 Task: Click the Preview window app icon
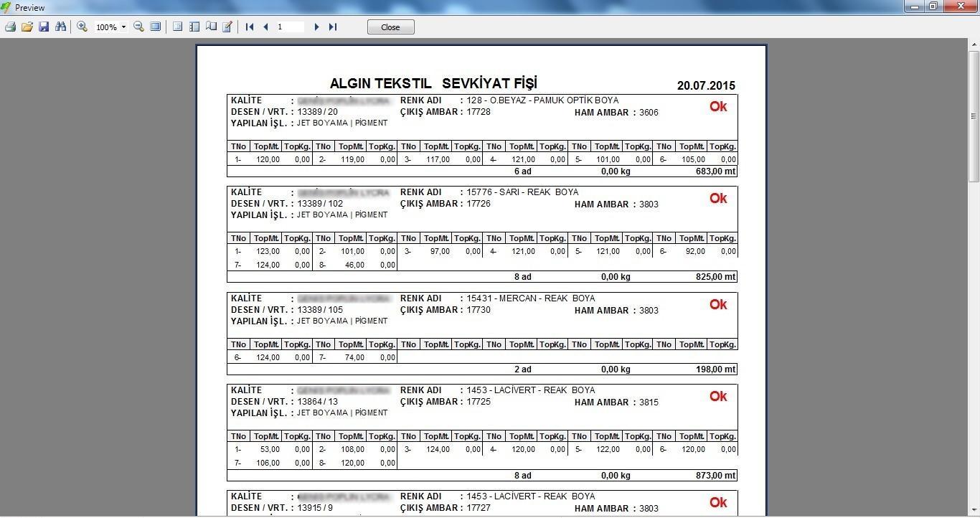(x=6, y=7)
